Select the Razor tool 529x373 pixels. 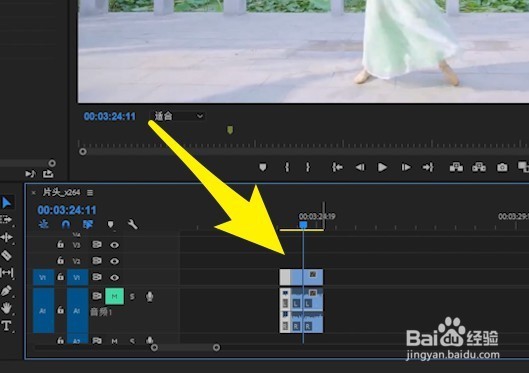6,255
